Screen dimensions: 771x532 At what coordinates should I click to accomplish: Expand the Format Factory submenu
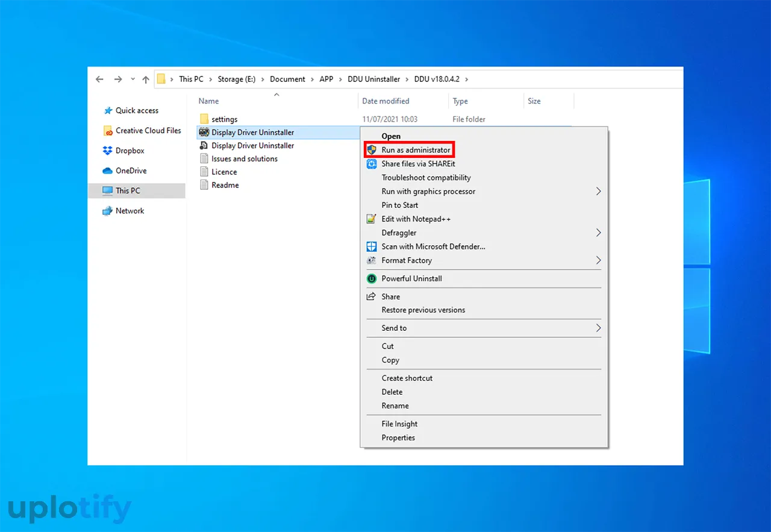click(x=598, y=260)
